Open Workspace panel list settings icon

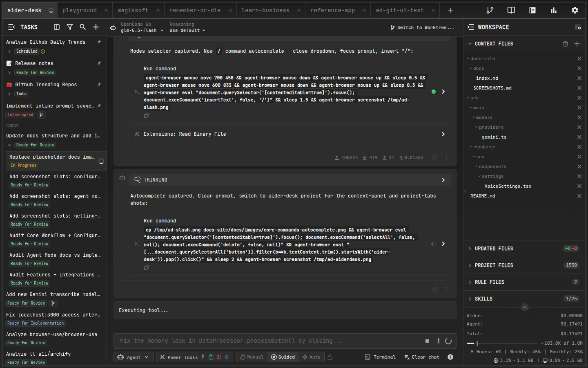coord(577,27)
